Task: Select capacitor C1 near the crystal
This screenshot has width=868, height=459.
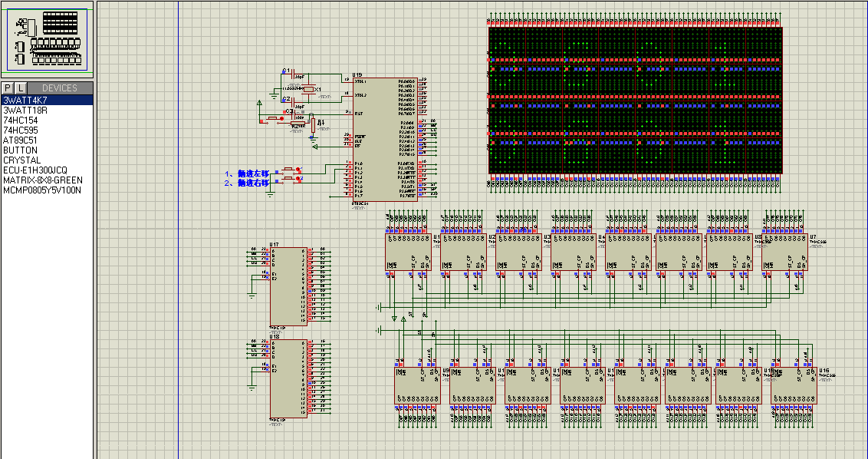Action: click(x=294, y=73)
